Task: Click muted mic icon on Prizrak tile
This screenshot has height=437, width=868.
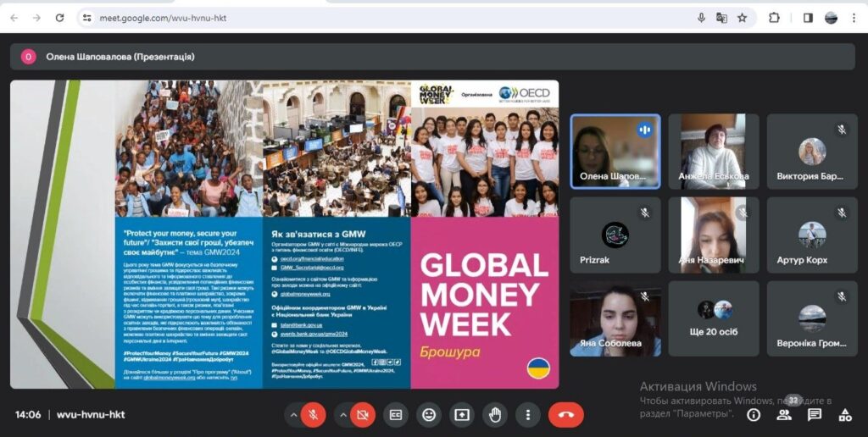Action: (x=644, y=213)
